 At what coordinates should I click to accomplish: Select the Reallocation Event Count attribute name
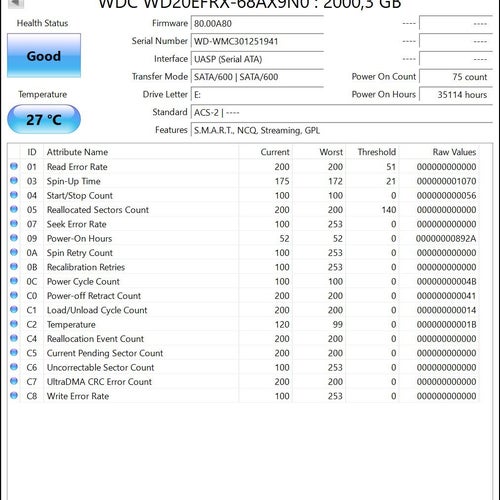95,339
